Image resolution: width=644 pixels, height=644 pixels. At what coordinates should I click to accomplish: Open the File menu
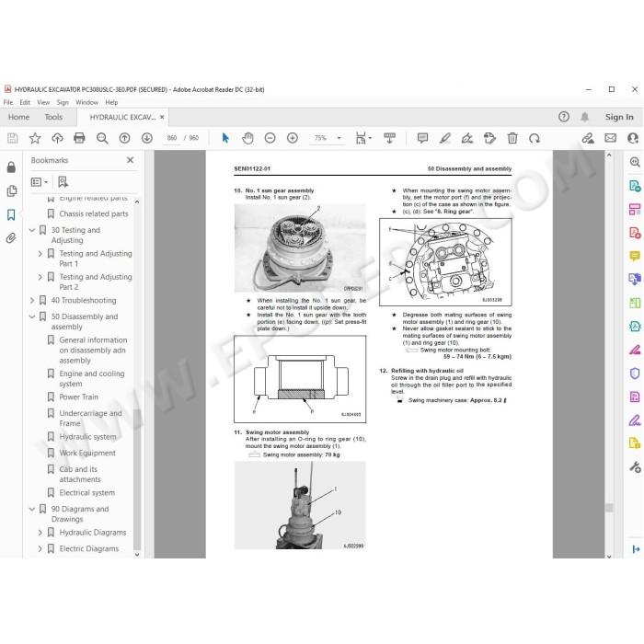[8, 102]
